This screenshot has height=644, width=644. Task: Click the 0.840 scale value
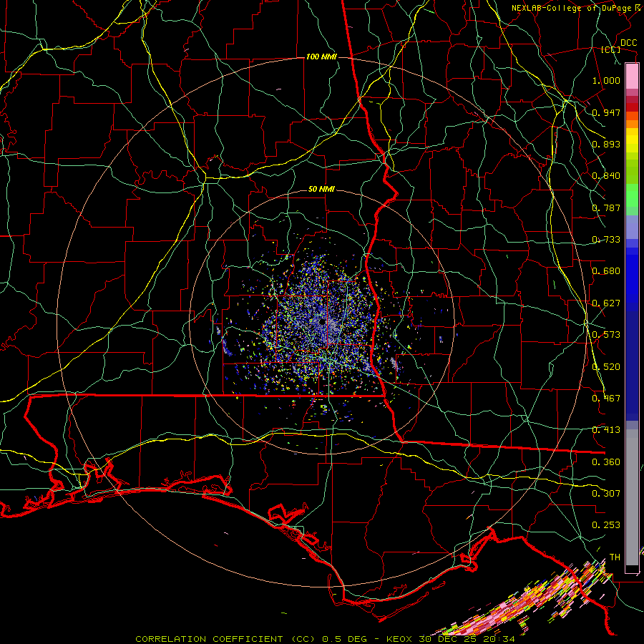coord(606,176)
